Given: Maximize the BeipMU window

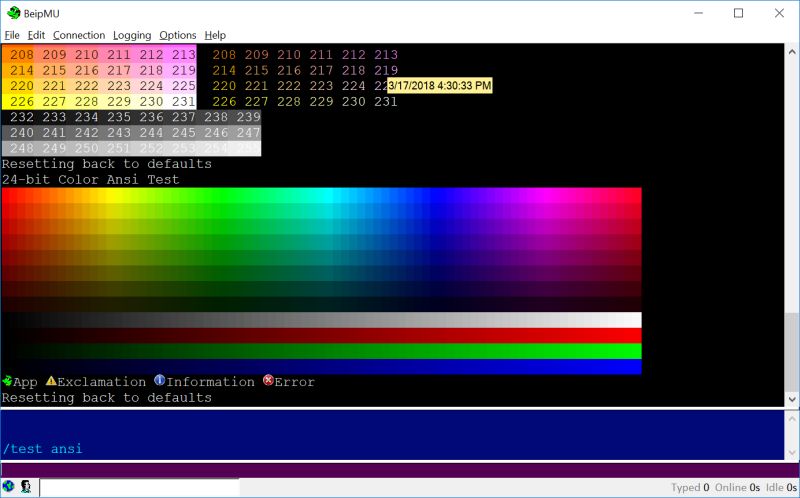Looking at the screenshot, I should tap(738, 13).
